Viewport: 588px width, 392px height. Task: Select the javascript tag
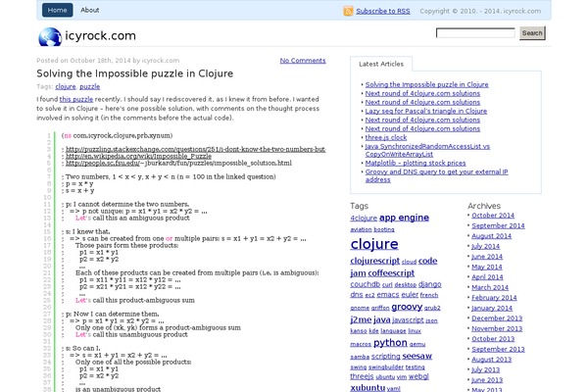pyautogui.click(x=408, y=320)
